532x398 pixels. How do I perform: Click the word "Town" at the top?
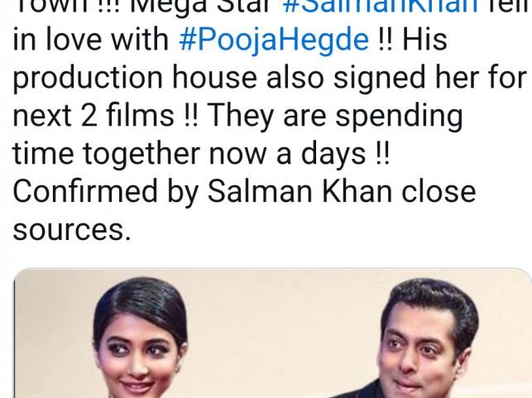click(x=50, y=5)
